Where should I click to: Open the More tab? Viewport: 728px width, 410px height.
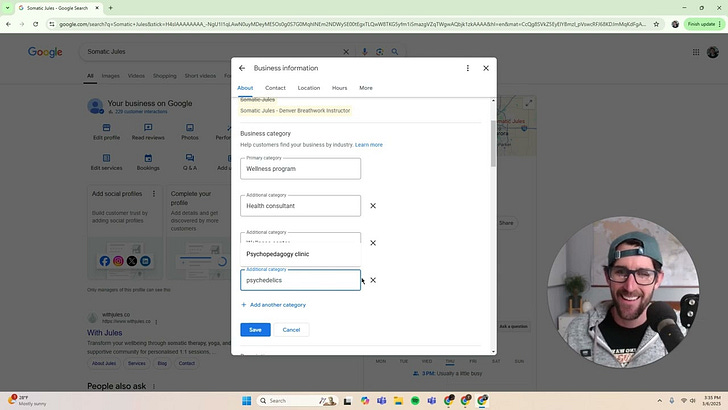click(366, 88)
